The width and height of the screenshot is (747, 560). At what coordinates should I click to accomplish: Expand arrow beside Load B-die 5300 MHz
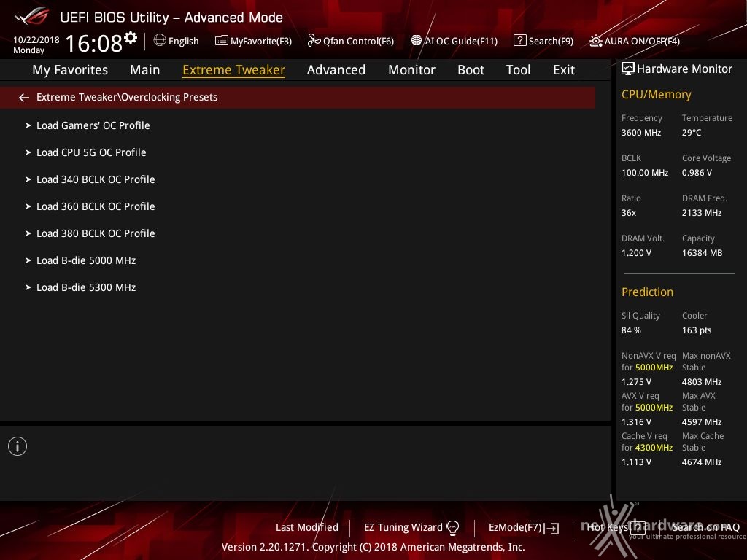28,287
